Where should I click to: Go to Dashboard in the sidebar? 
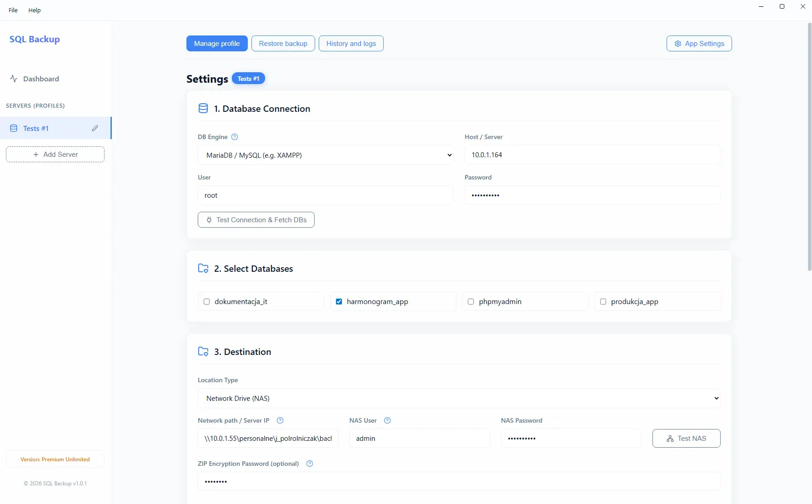click(x=41, y=79)
